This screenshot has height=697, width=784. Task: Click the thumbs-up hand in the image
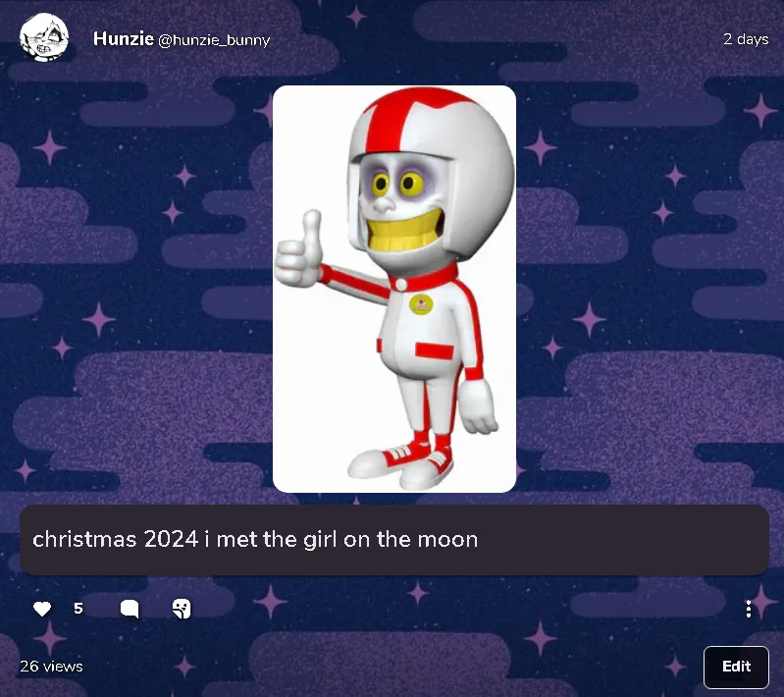(299, 250)
